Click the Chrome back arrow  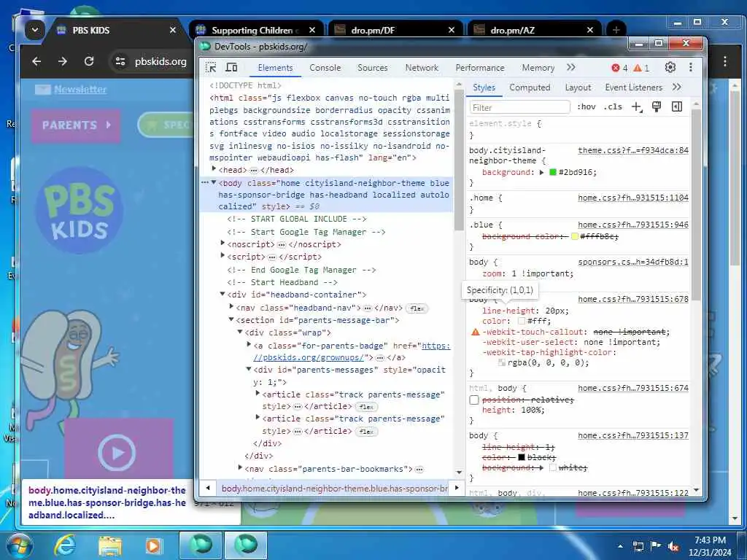(x=36, y=61)
